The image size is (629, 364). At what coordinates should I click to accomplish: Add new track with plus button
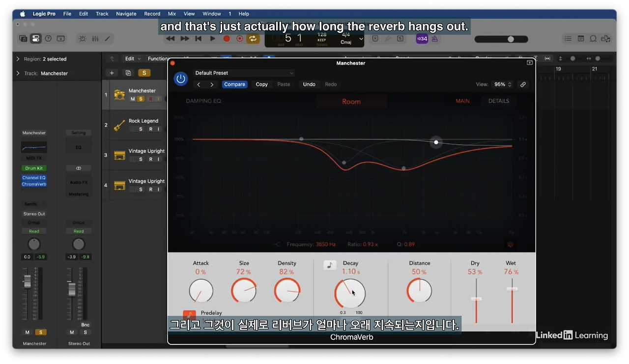point(112,73)
